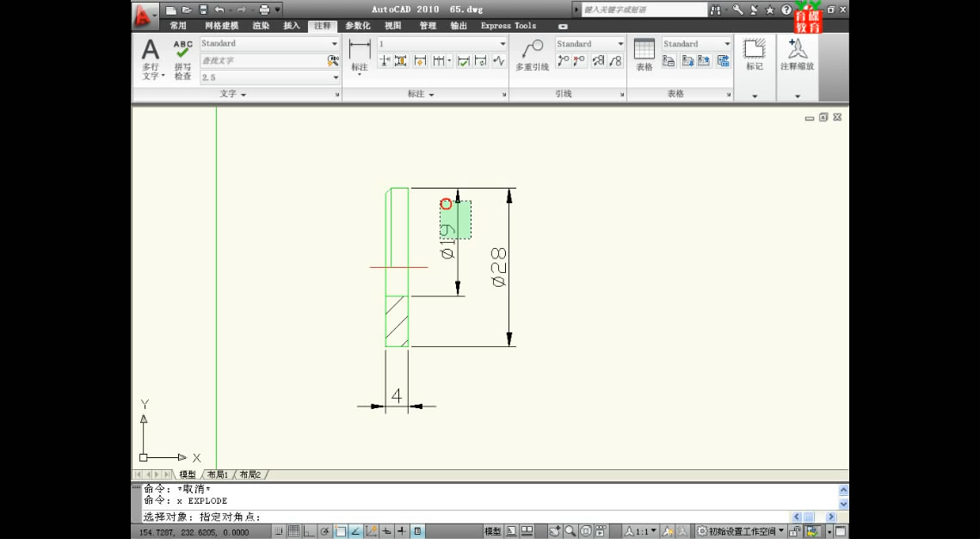The width and height of the screenshot is (980, 539).
Task: Click the binoculars search icon
Action: (715, 9)
